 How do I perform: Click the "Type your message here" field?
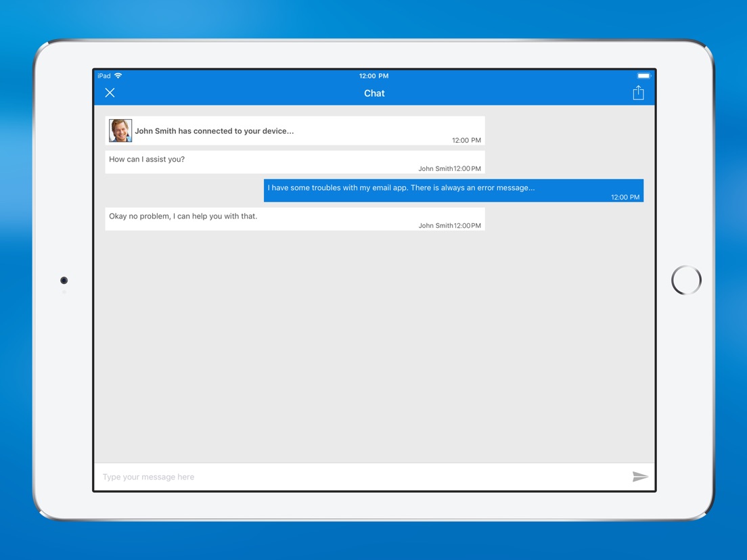coord(359,477)
